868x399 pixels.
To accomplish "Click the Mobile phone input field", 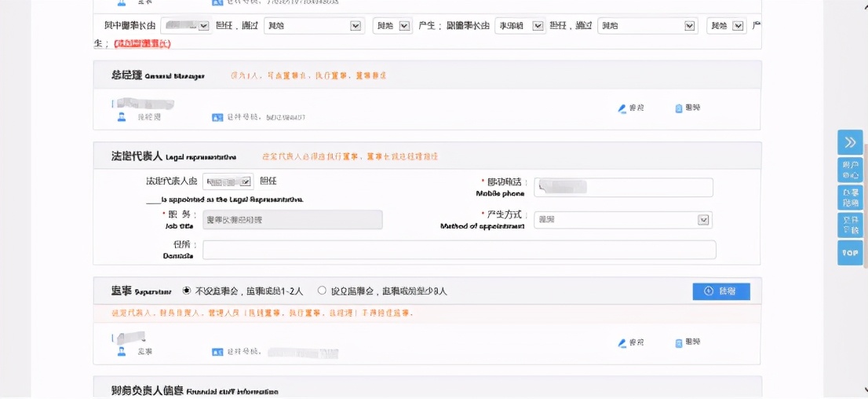I will pos(623,187).
